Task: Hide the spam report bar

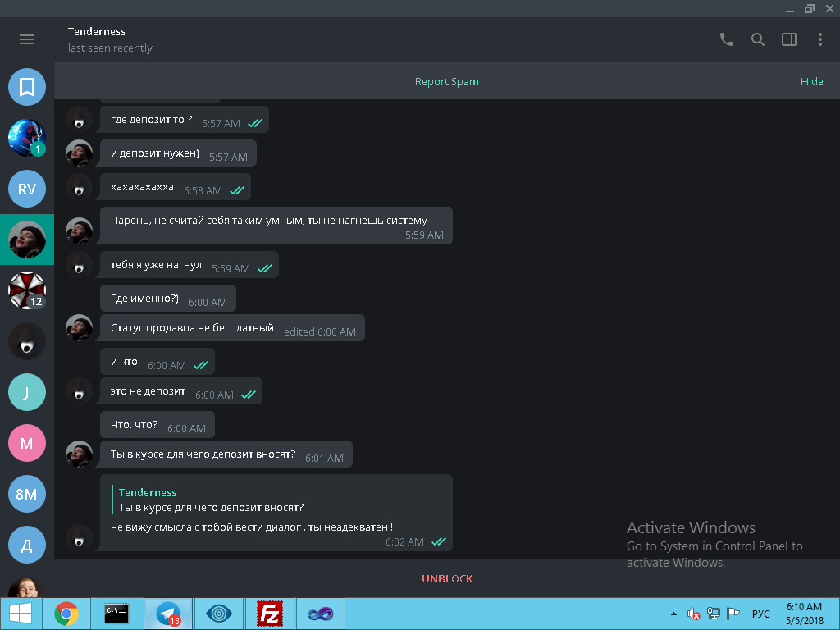Action: tap(811, 82)
